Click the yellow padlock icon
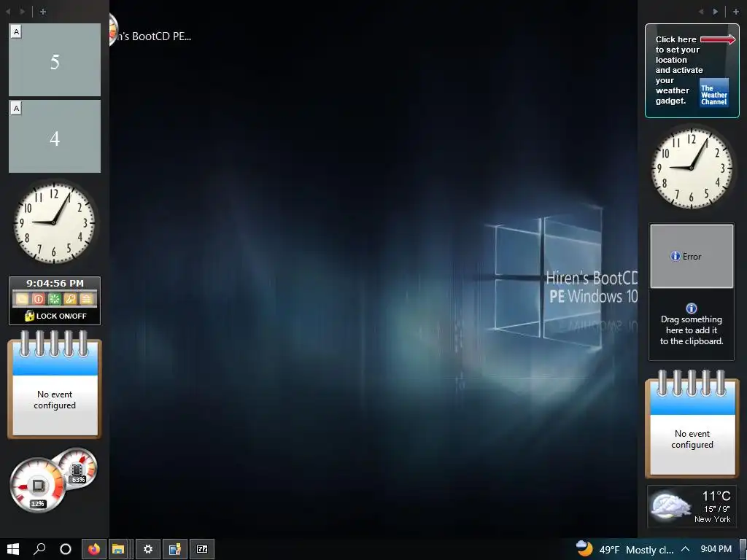The height and width of the screenshot is (560, 747). click(x=29, y=316)
